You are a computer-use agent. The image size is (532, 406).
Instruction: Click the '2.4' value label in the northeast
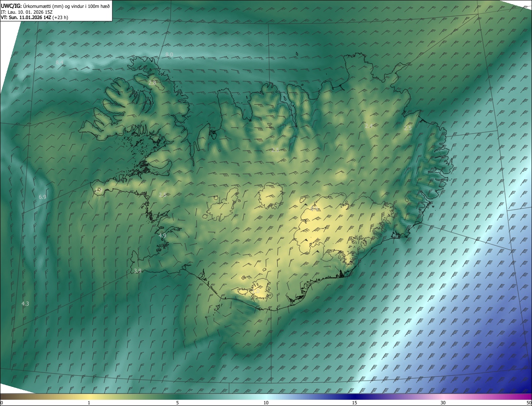pyautogui.click(x=368, y=126)
